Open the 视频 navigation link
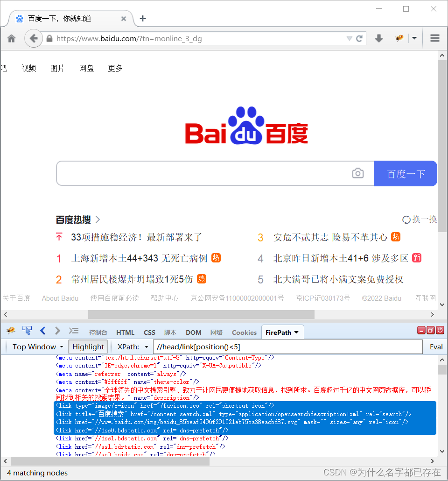Image resolution: width=448 pixels, height=481 pixels. pyautogui.click(x=28, y=68)
